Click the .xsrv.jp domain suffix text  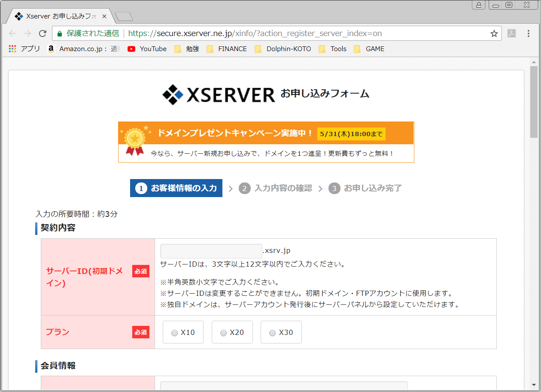tap(276, 251)
